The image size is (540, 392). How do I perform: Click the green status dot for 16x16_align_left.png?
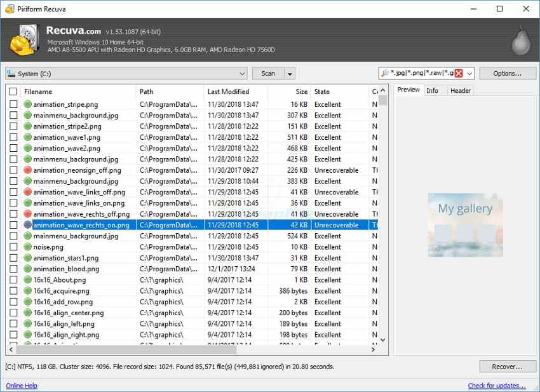click(27, 323)
